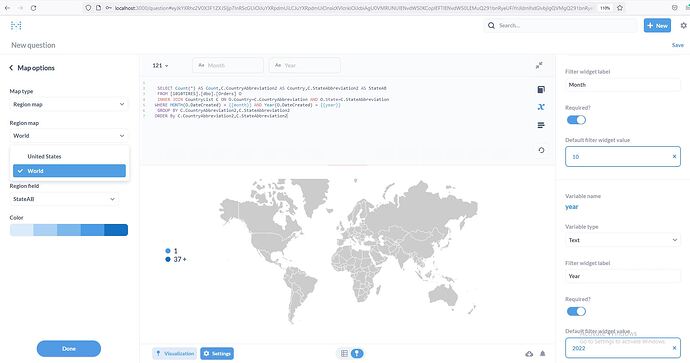The height and width of the screenshot is (363, 690).
Task: Open the data reference book icon
Action: (541, 90)
